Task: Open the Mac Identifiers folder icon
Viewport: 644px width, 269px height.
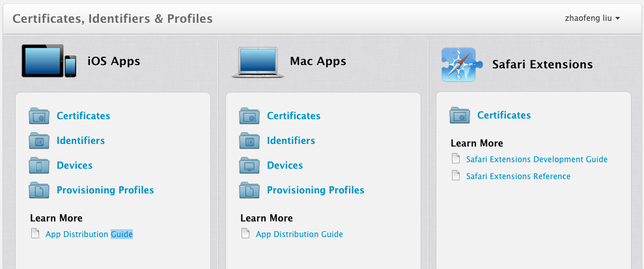Action: [x=249, y=141]
